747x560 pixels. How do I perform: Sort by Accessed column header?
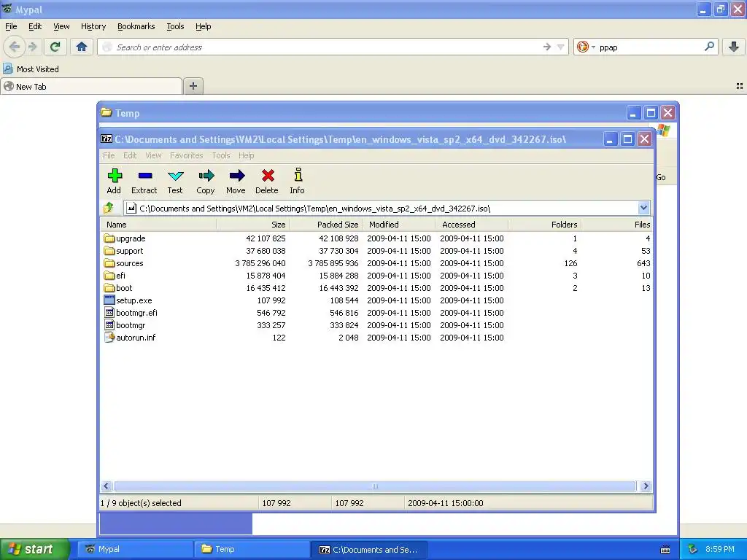(472, 225)
